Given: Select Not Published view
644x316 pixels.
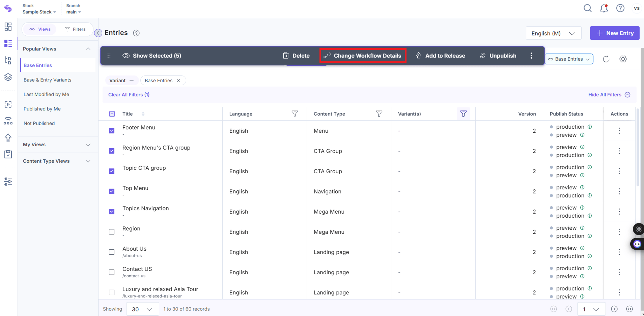Looking at the screenshot, I should (39, 123).
